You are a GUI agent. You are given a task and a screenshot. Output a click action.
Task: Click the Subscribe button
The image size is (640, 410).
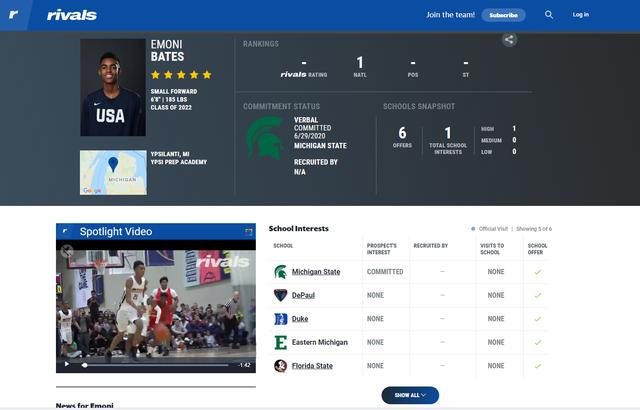pyautogui.click(x=503, y=15)
